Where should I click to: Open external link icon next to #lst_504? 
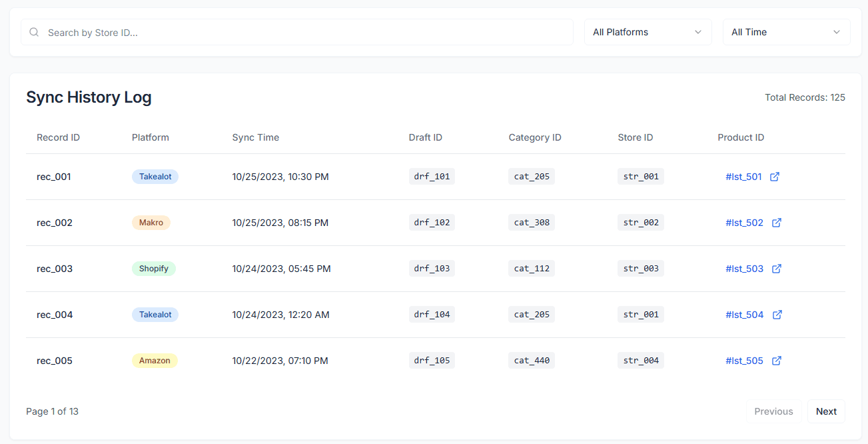coord(777,314)
